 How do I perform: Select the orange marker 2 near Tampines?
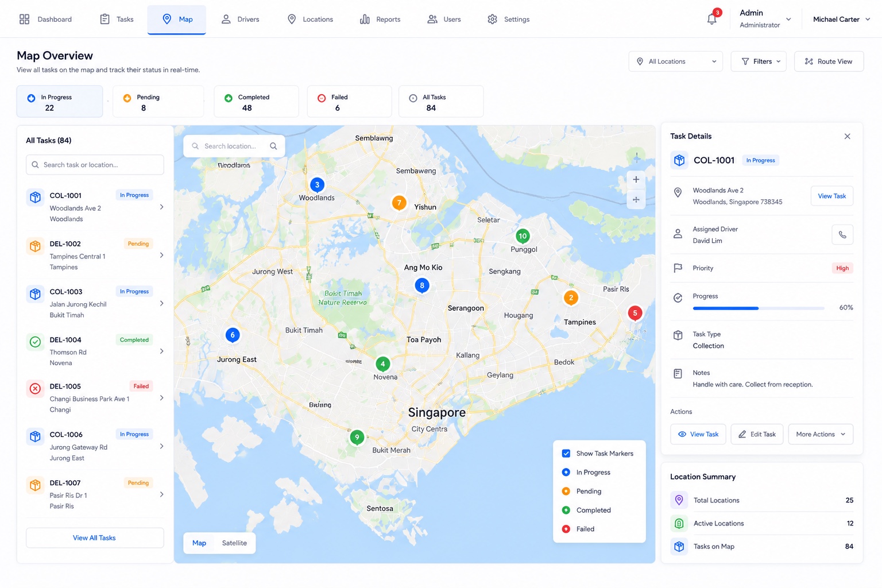pyautogui.click(x=571, y=298)
